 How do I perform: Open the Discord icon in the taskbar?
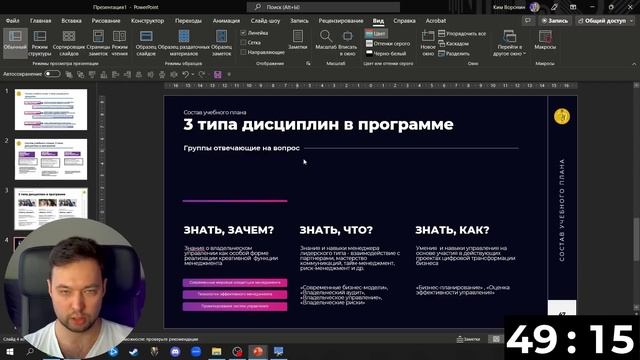coord(176,351)
